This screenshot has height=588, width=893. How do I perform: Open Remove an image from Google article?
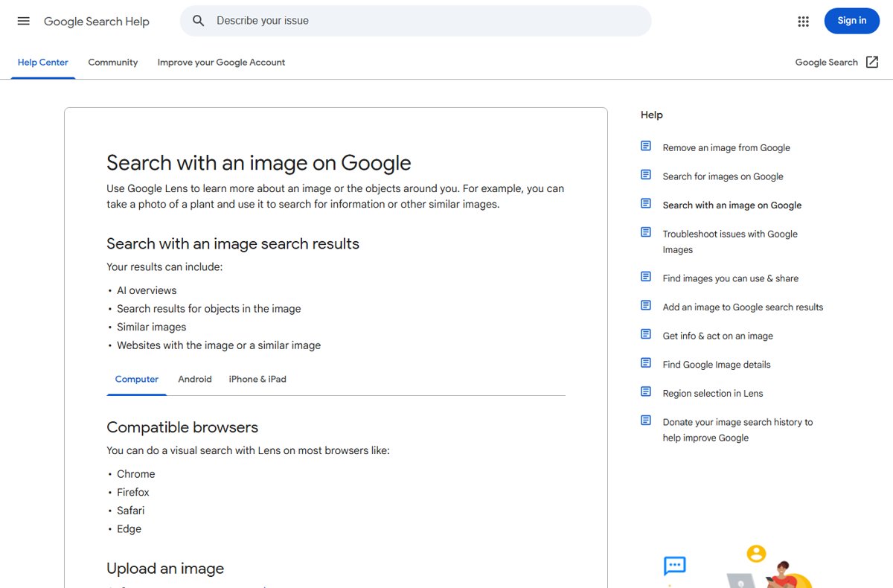tap(726, 148)
